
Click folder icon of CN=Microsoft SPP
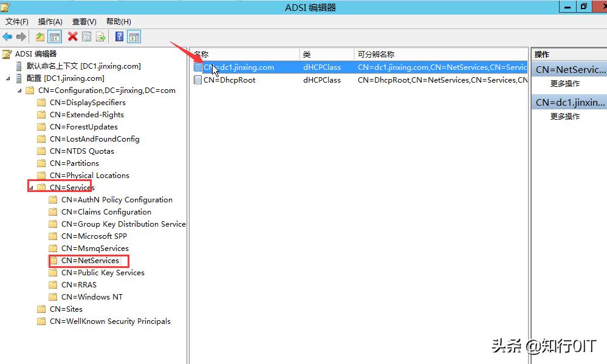click(53, 236)
